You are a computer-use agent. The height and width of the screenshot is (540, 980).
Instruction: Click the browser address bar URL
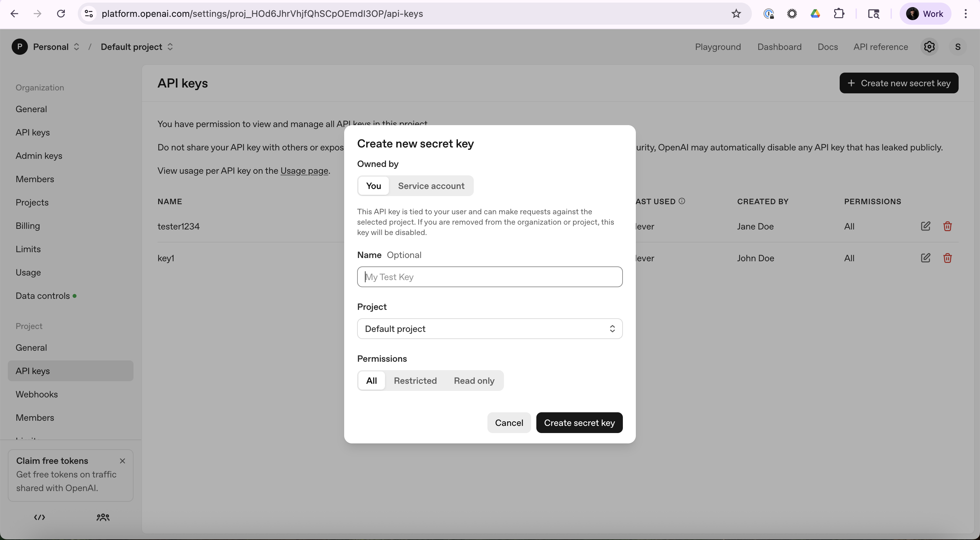click(x=262, y=14)
